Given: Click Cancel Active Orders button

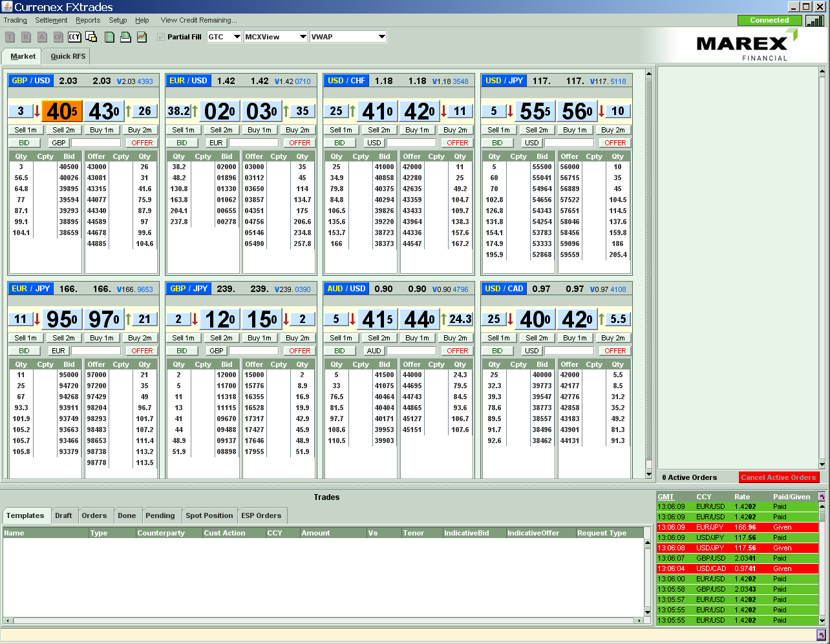Looking at the screenshot, I should [x=778, y=477].
